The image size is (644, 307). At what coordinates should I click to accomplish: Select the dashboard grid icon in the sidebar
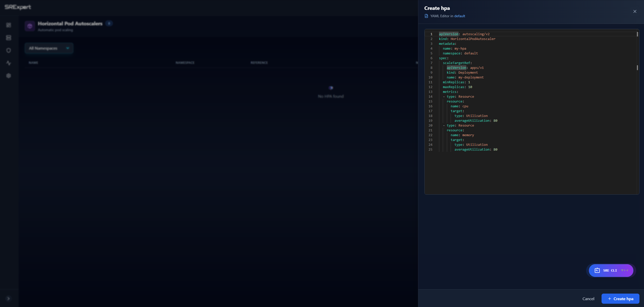(9, 25)
